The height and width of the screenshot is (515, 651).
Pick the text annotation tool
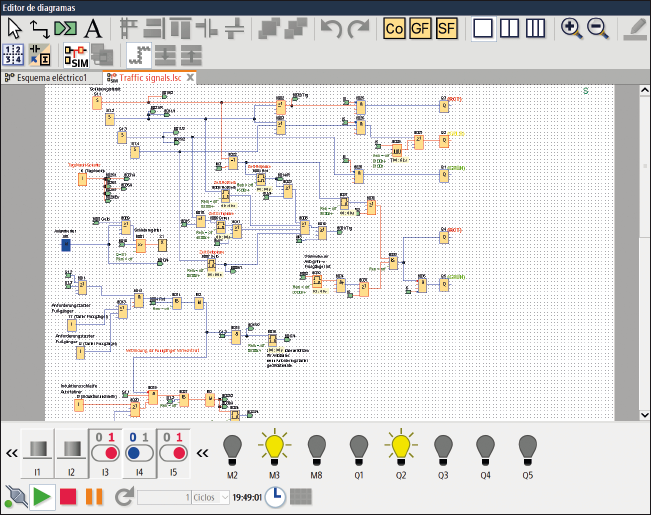pos(91,28)
